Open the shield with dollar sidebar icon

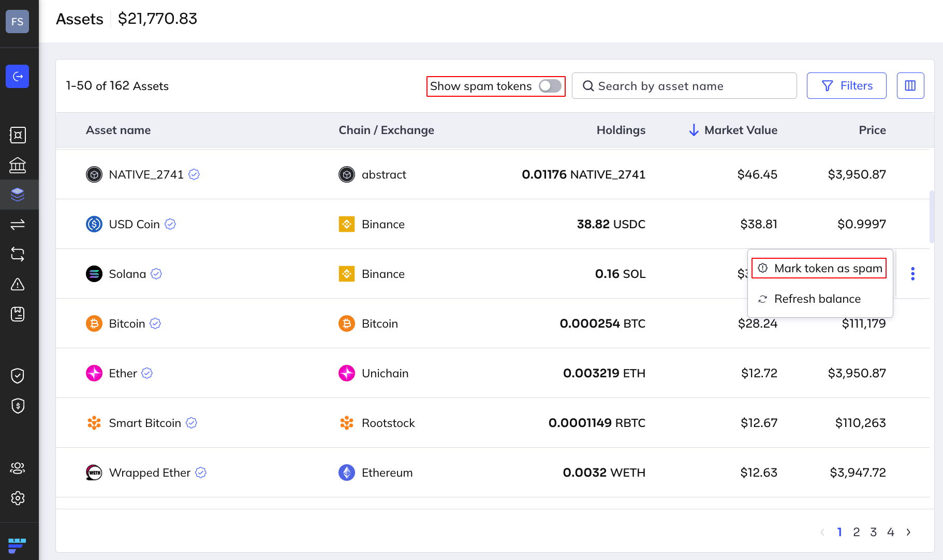[x=18, y=406]
